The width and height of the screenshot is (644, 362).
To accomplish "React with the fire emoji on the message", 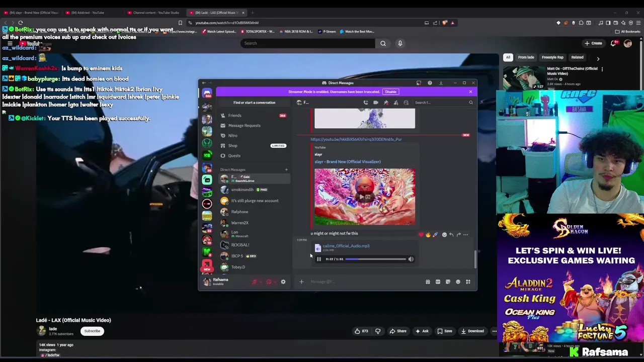I will (x=428, y=235).
